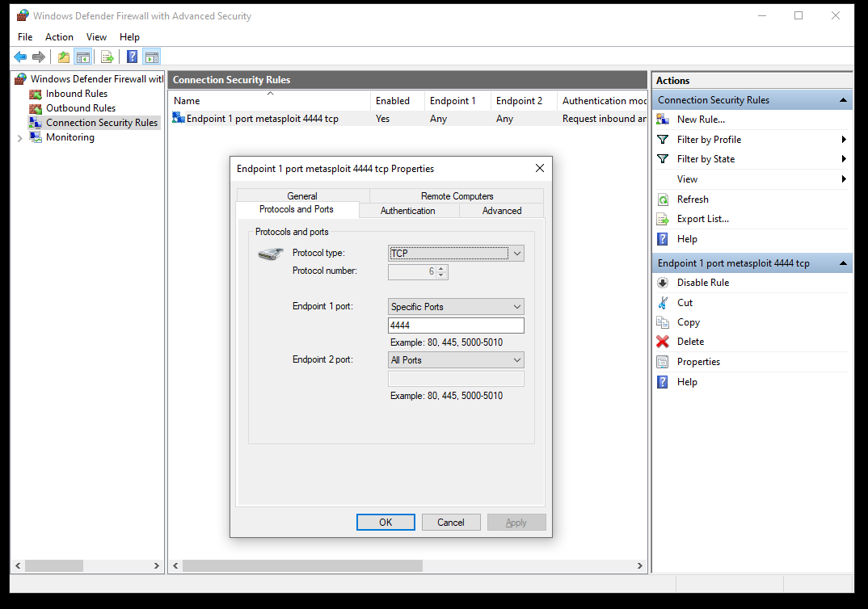
Task: Click the Endpoint 1 port field containing 4444
Action: [456, 325]
